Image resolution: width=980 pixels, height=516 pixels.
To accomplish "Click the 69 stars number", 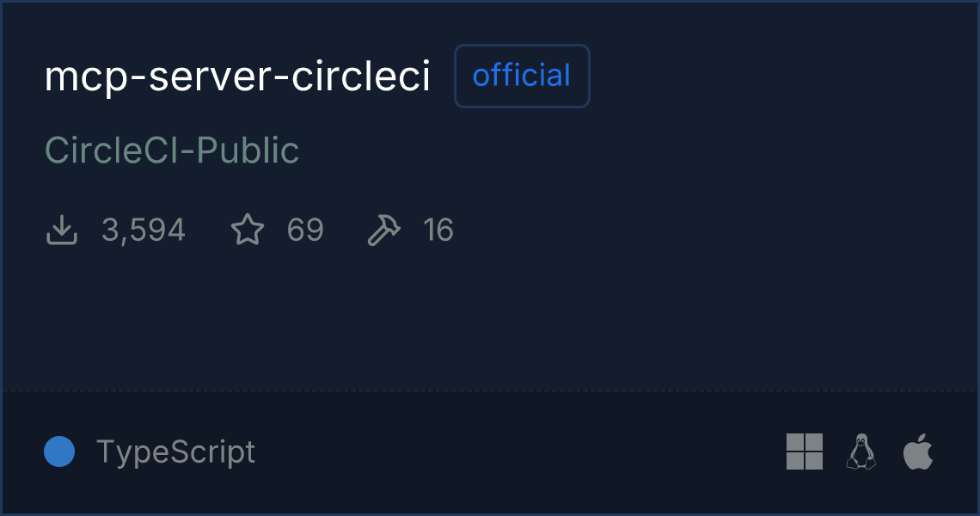I will click(x=305, y=230).
